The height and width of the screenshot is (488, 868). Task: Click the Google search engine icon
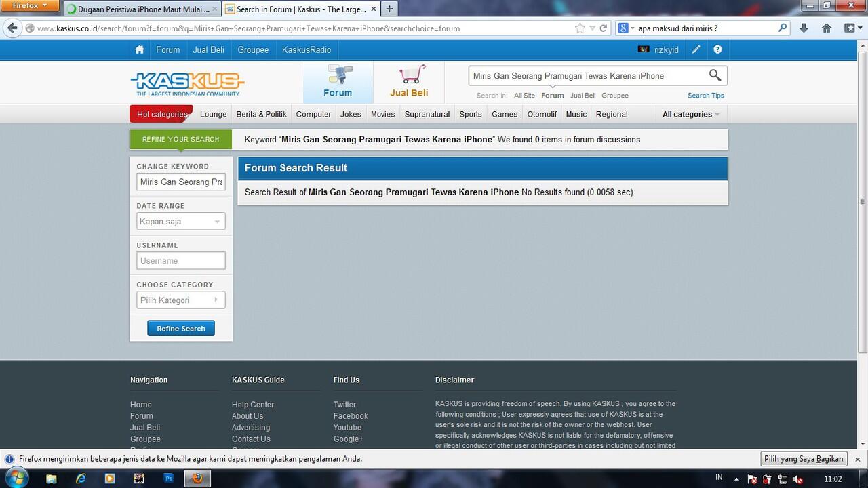click(x=623, y=28)
